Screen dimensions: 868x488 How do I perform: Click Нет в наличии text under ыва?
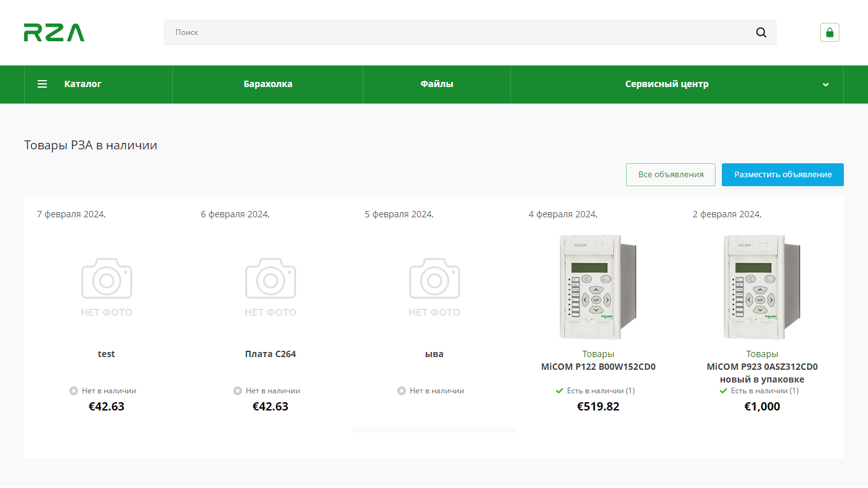437,391
